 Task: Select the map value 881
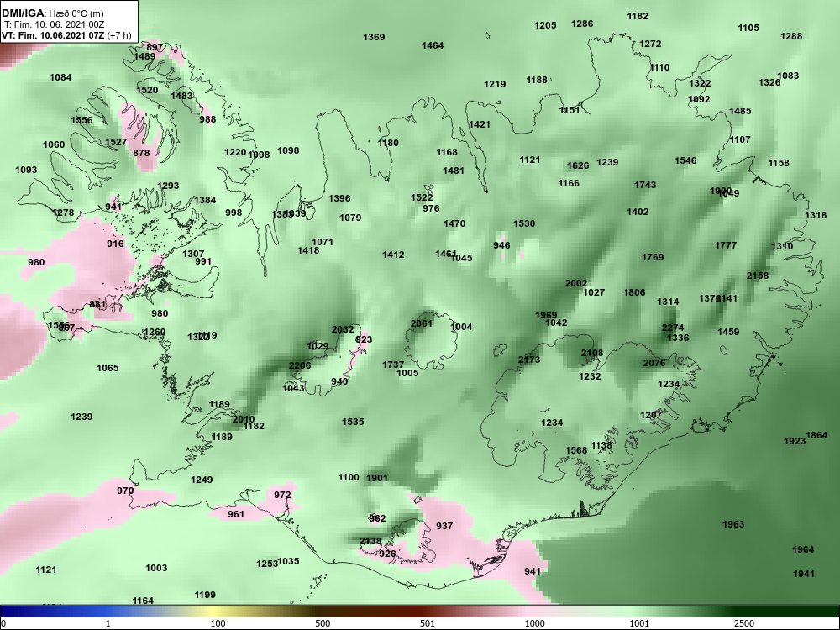tap(98, 304)
